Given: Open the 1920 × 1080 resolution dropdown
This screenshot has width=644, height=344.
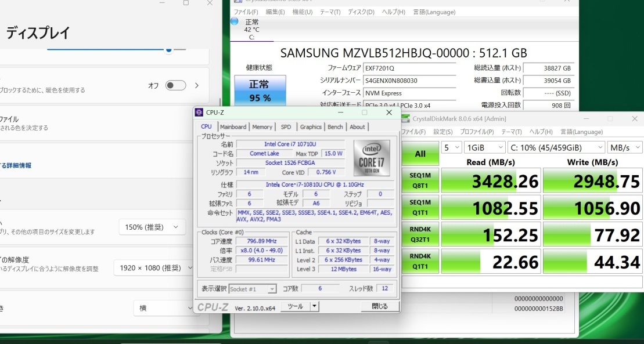Looking at the screenshot, I should (153, 268).
